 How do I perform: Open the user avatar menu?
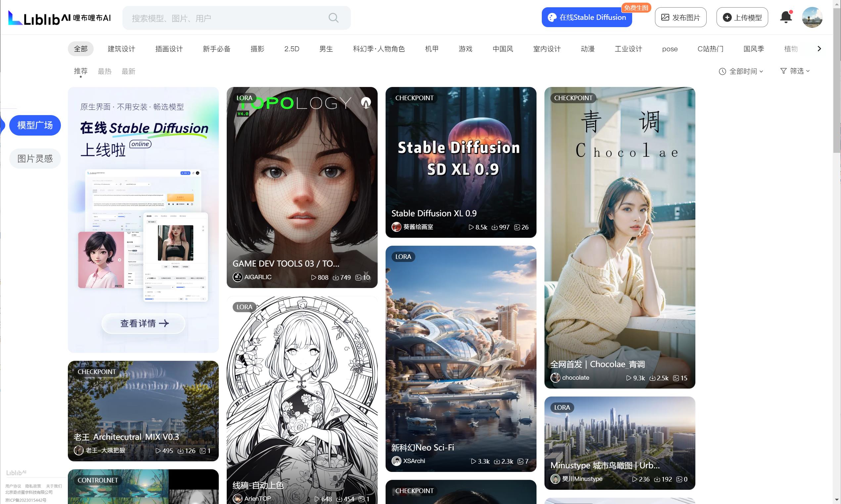(812, 17)
